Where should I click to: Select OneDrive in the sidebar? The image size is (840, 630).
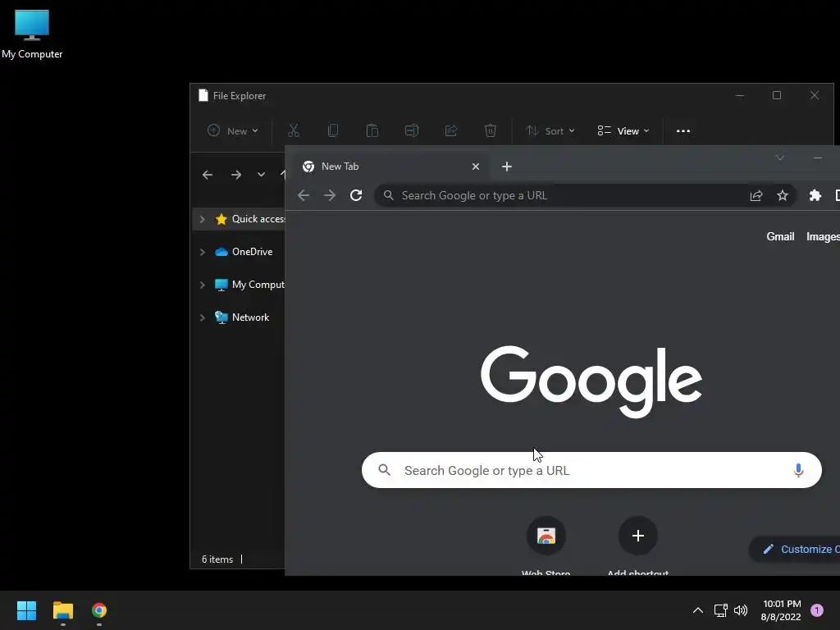pos(244,252)
